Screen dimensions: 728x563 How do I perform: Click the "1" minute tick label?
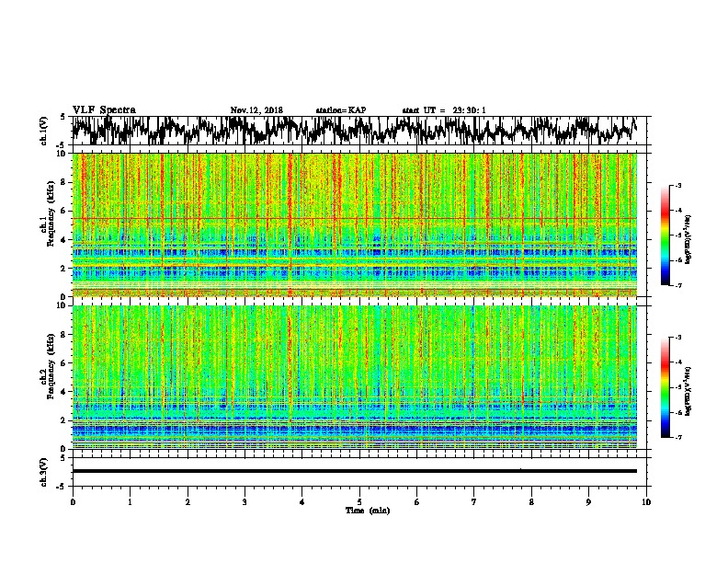[130, 501]
